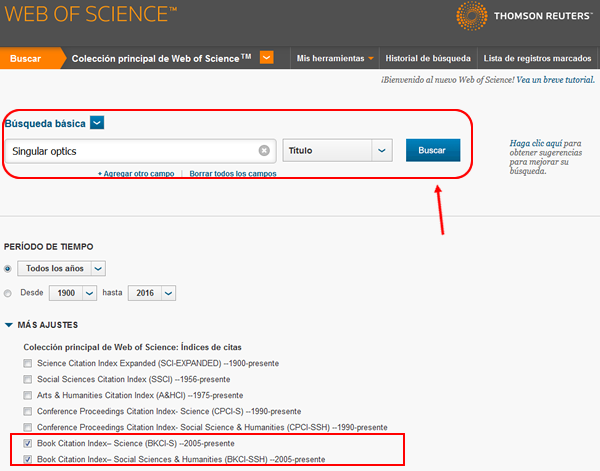Check Social Sciences Citation Index (SSCI)
Screen dimensions: 600x471
[28, 379]
